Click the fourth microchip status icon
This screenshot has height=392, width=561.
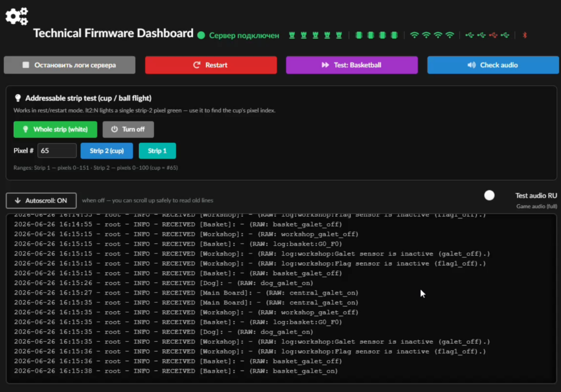[394, 35]
